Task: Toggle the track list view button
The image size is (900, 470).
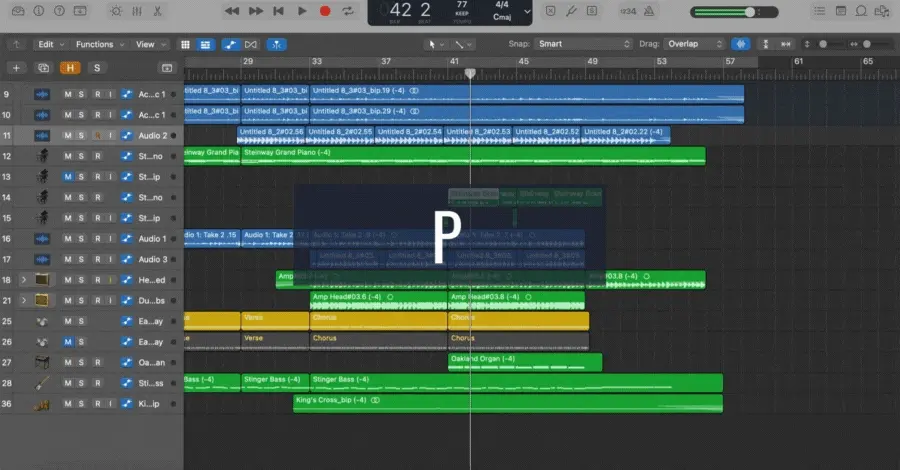Action: (x=205, y=44)
